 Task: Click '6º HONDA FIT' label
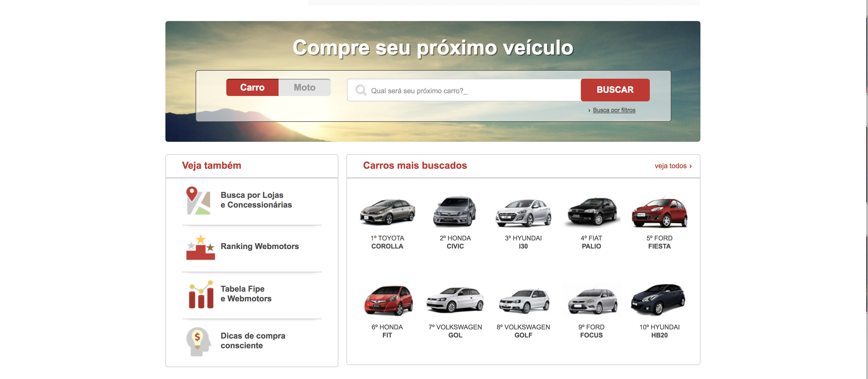(387, 331)
